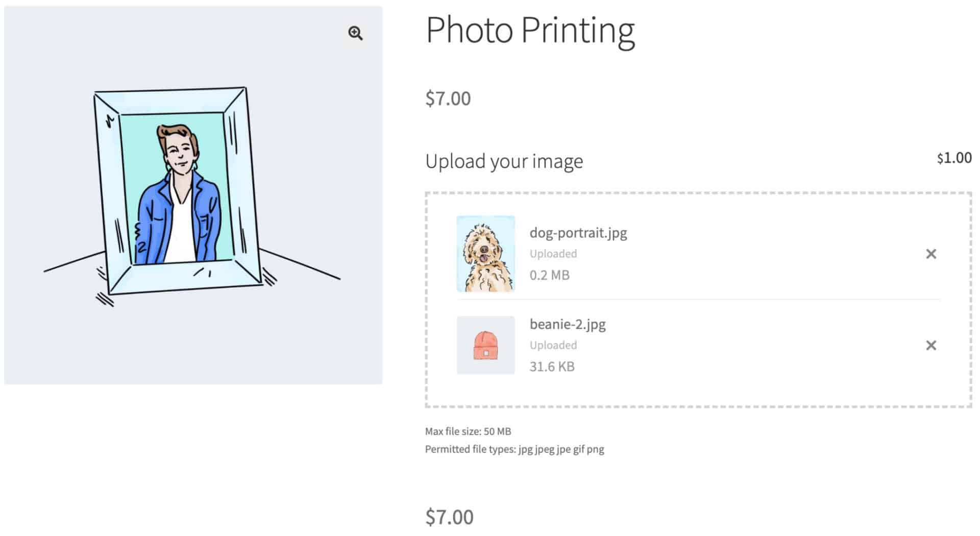Click the Uploaded status under dog-portrait.jpg

(x=553, y=253)
